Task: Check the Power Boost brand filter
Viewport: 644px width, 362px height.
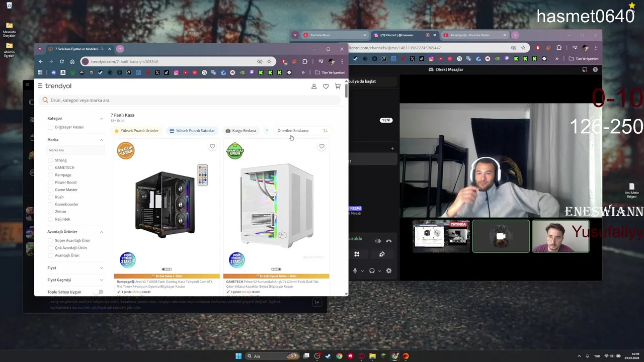Action: click(x=50, y=183)
